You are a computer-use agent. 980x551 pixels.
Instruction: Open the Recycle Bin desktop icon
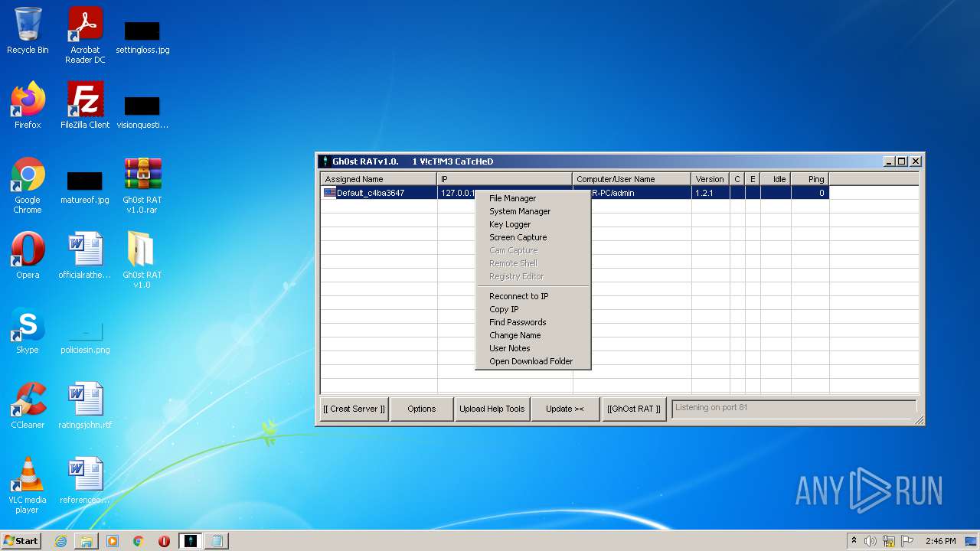[28, 31]
